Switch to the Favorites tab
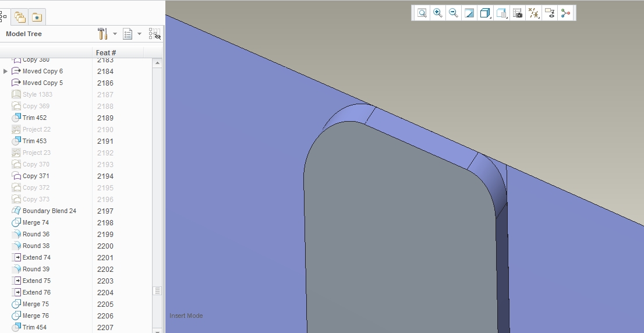Image resolution: width=644 pixels, height=333 pixels. point(37,17)
